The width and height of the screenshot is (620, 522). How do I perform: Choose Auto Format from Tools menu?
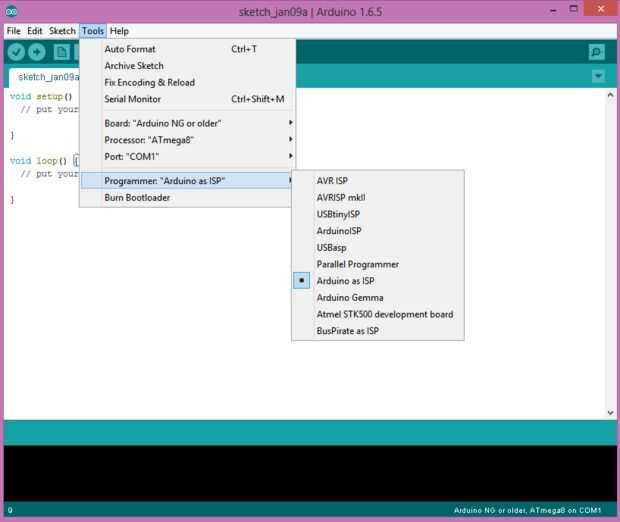pyautogui.click(x=187, y=49)
